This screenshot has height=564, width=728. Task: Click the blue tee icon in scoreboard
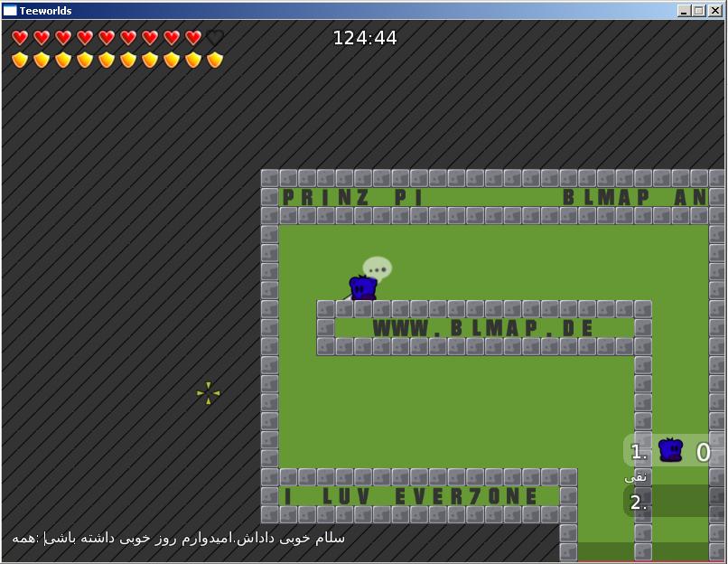[670, 450]
